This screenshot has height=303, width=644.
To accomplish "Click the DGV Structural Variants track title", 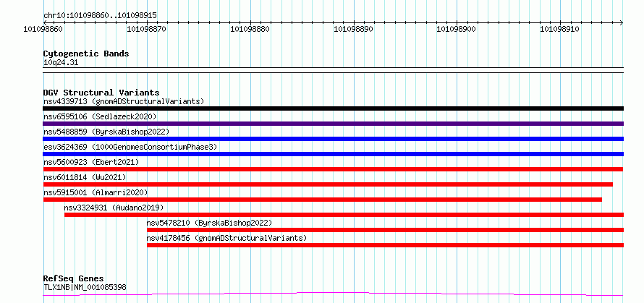I will click(x=101, y=93).
